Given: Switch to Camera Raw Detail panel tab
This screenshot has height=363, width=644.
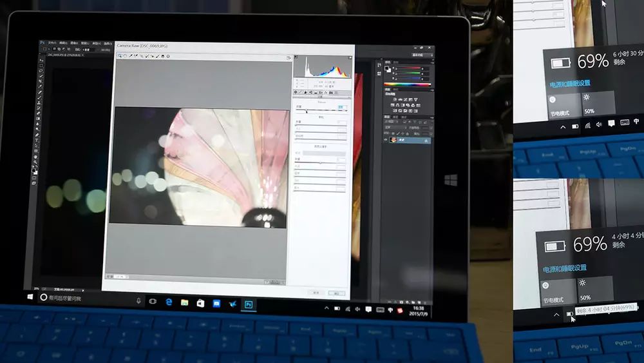Looking at the screenshot, I should [305, 92].
